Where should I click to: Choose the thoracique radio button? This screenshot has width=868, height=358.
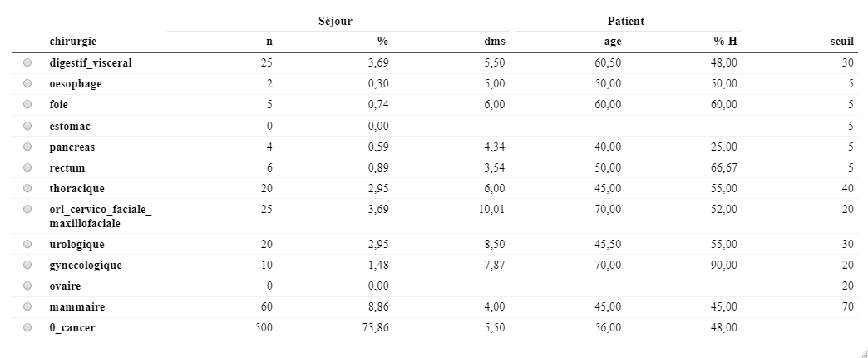coord(27,188)
